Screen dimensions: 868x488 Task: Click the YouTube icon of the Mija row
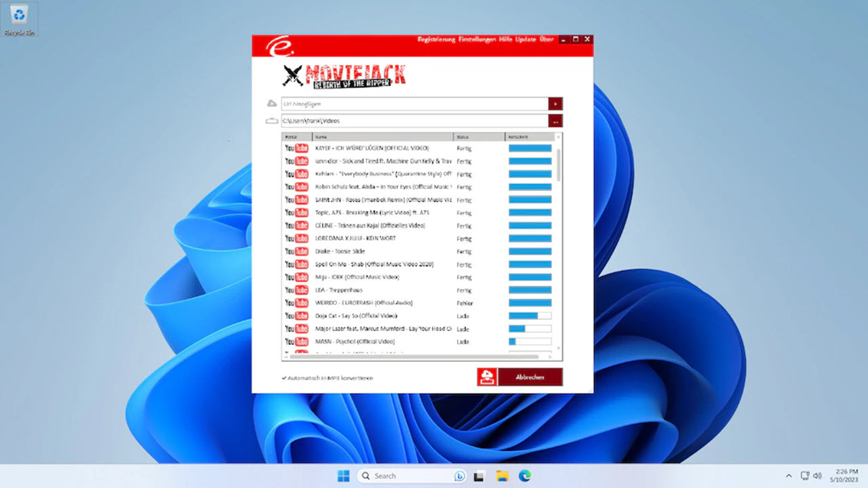coord(296,277)
